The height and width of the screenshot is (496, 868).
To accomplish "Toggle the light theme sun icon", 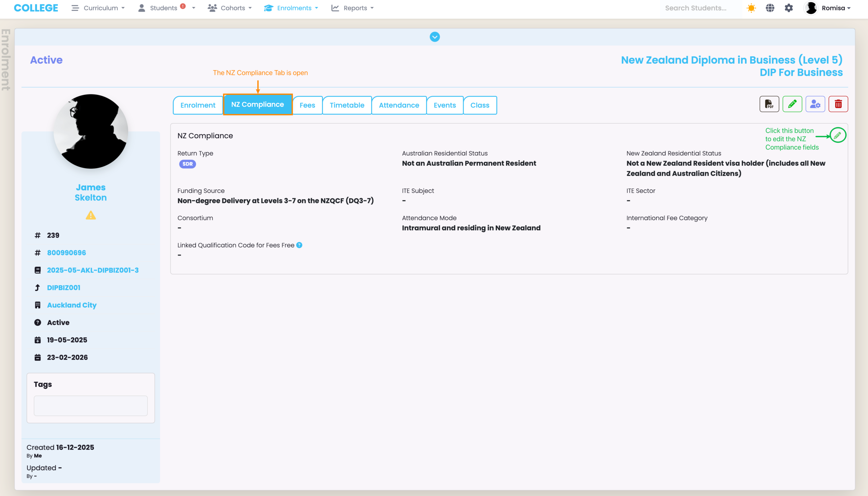I will (751, 8).
